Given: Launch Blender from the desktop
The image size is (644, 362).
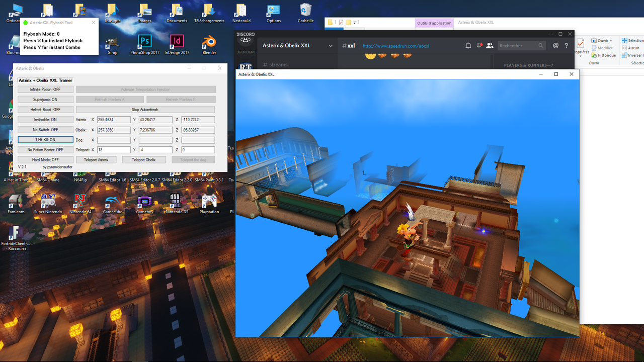Looking at the screenshot, I should pyautogui.click(x=209, y=45).
